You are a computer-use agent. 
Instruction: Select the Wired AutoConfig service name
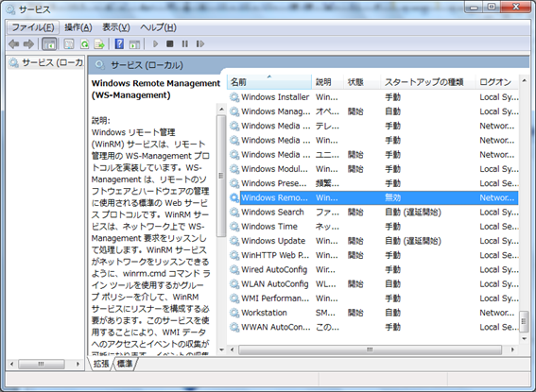[274, 270]
